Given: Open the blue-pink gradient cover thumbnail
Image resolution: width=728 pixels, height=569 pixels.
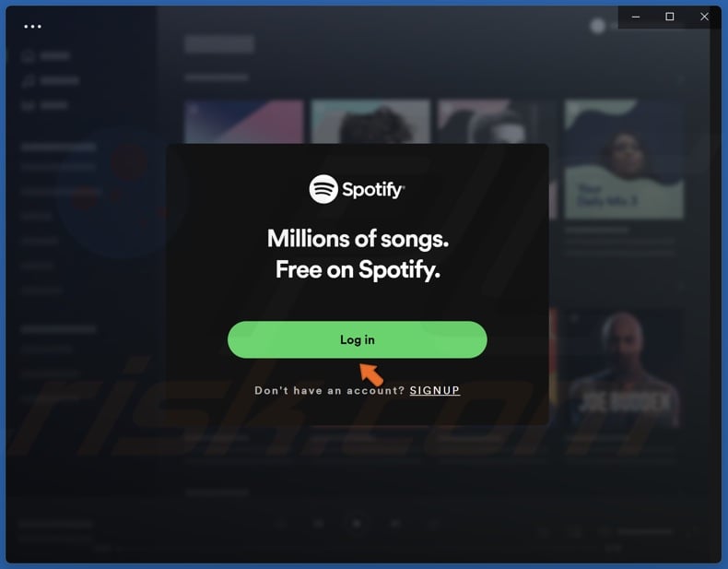Looking at the screenshot, I should tap(244, 121).
